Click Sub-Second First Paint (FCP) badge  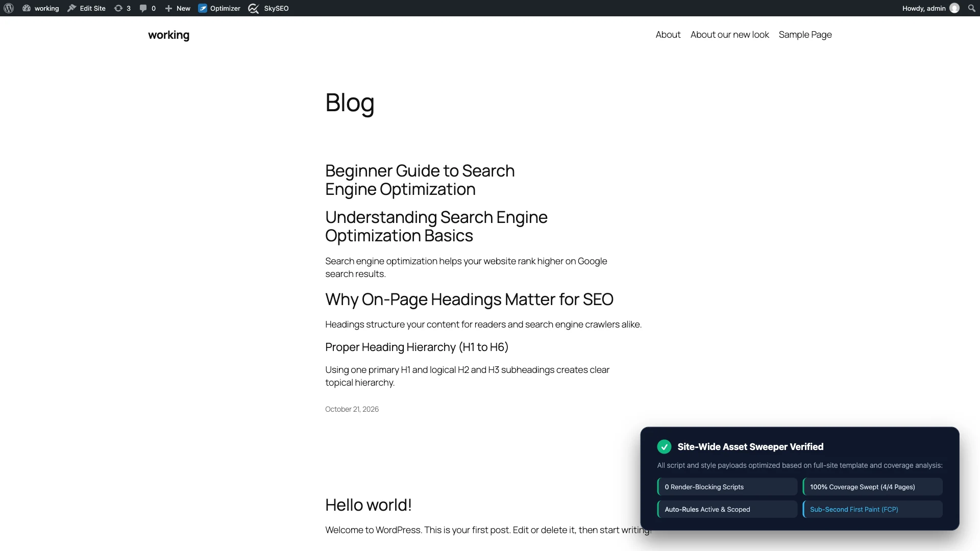(873, 509)
